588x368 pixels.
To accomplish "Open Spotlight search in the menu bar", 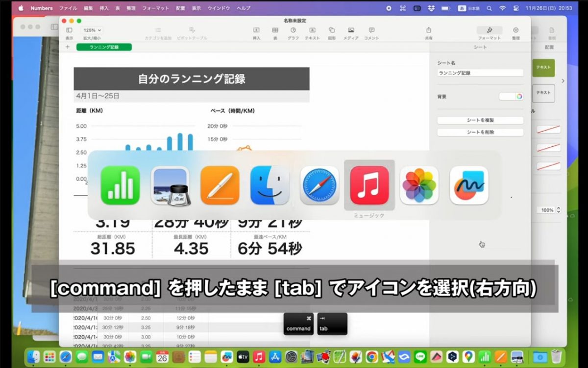I will click(489, 8).
